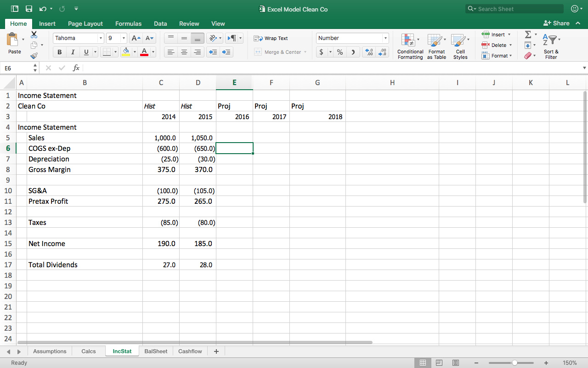Click the Name Box showing E6
588x368 pixels.
17,68
